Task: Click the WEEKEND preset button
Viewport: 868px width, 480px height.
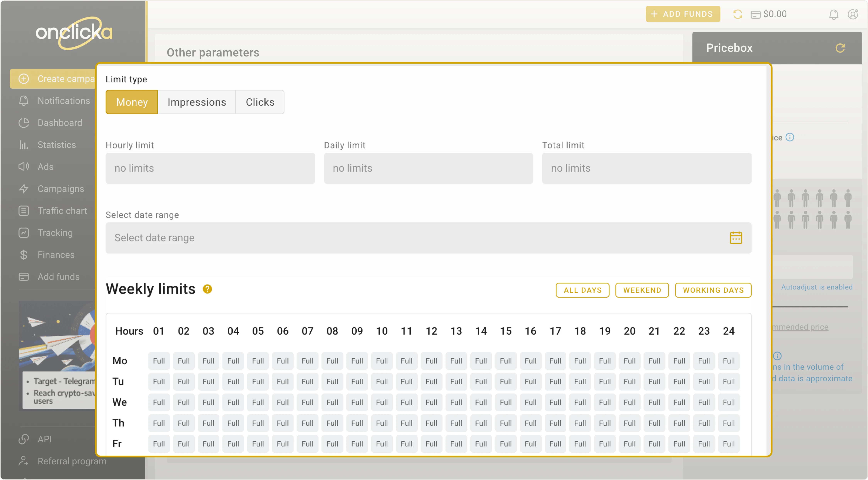Action: [x=642, y=290]
